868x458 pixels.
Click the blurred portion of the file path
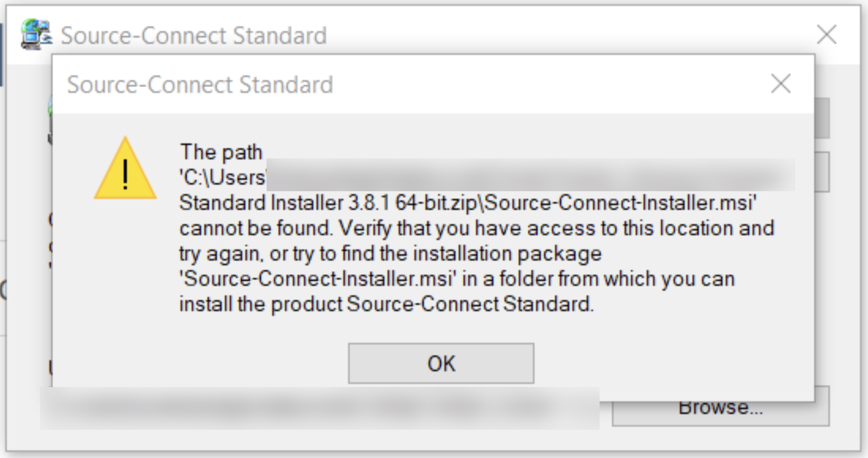point(530,175)
